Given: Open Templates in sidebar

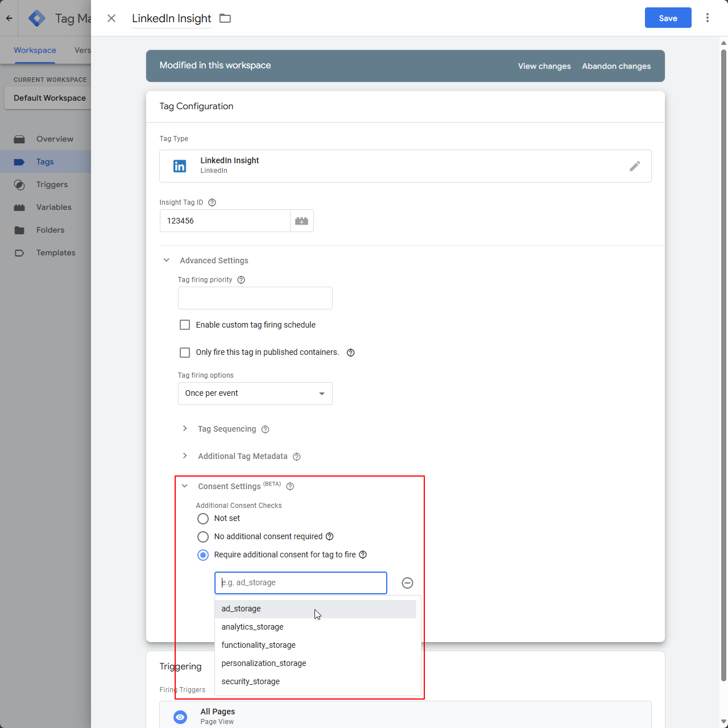Looking at the screenshot, I should pos(56,253).
